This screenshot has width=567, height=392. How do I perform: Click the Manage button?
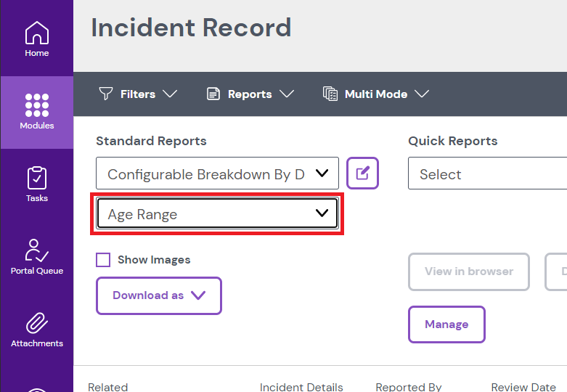coord(446,324)
